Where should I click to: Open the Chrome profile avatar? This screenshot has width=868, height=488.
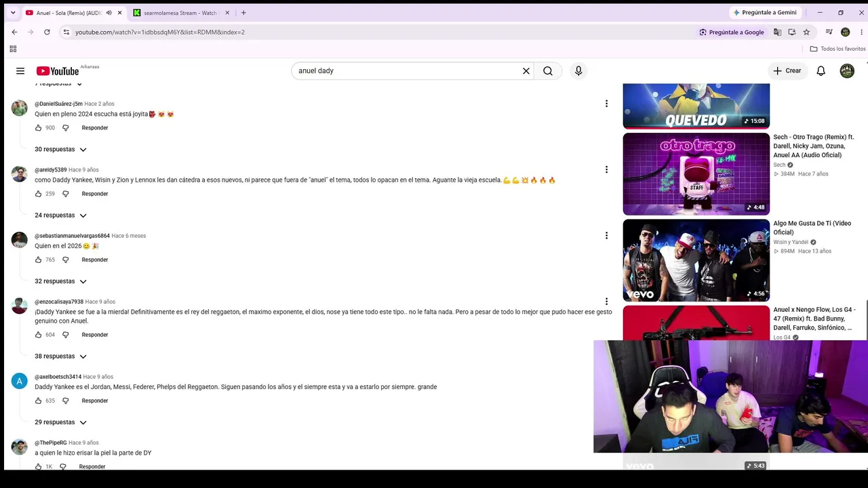(845, 32)
